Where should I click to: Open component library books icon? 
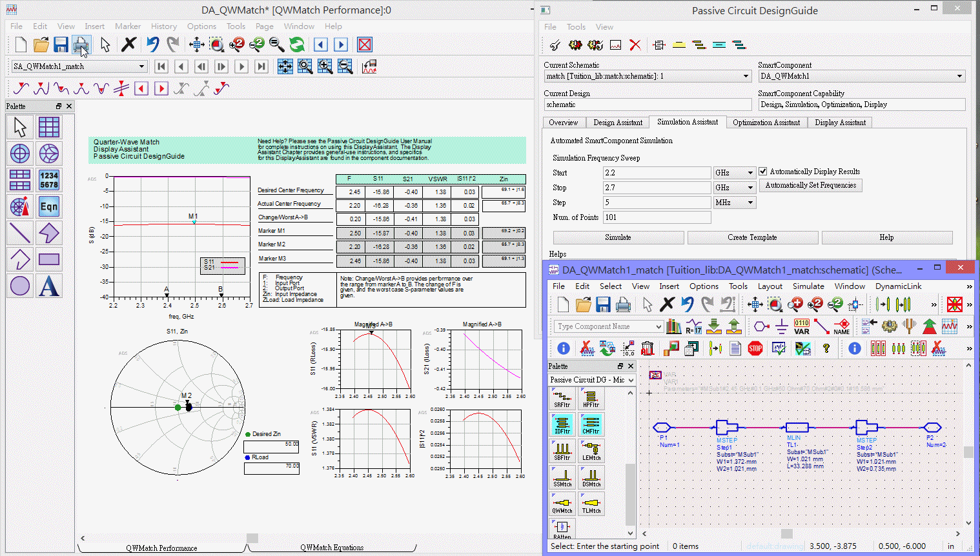pyautogui.click(x=673, y=326)
